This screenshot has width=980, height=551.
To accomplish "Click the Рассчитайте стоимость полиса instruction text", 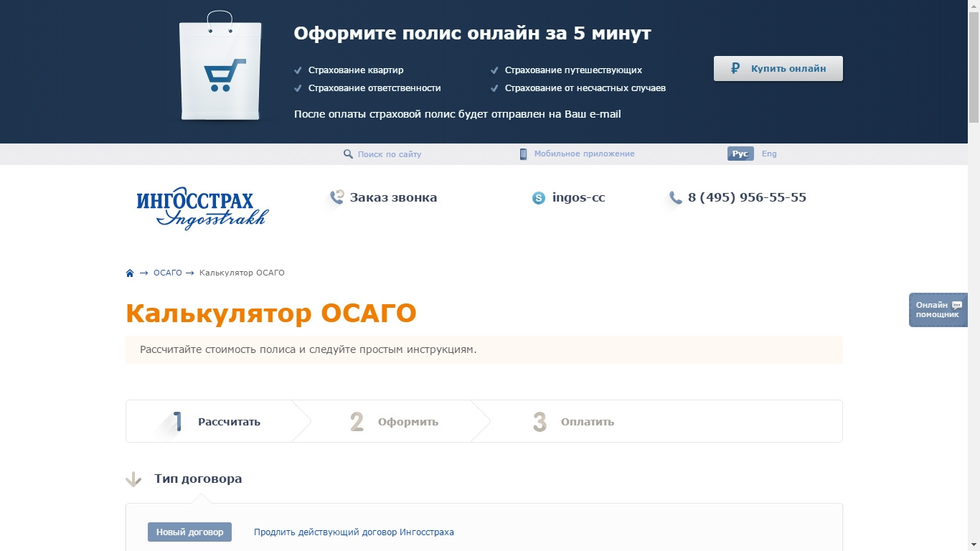I will click(308, 350).
